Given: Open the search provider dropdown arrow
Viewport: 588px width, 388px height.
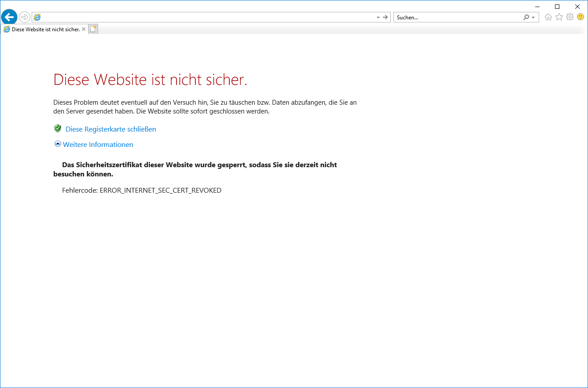Looking at the screenshot, I should click(533, 17).
